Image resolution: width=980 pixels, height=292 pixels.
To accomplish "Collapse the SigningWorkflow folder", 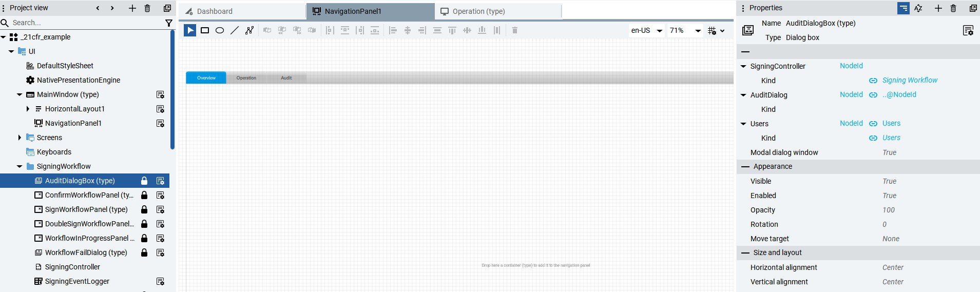I will [20, 166].
